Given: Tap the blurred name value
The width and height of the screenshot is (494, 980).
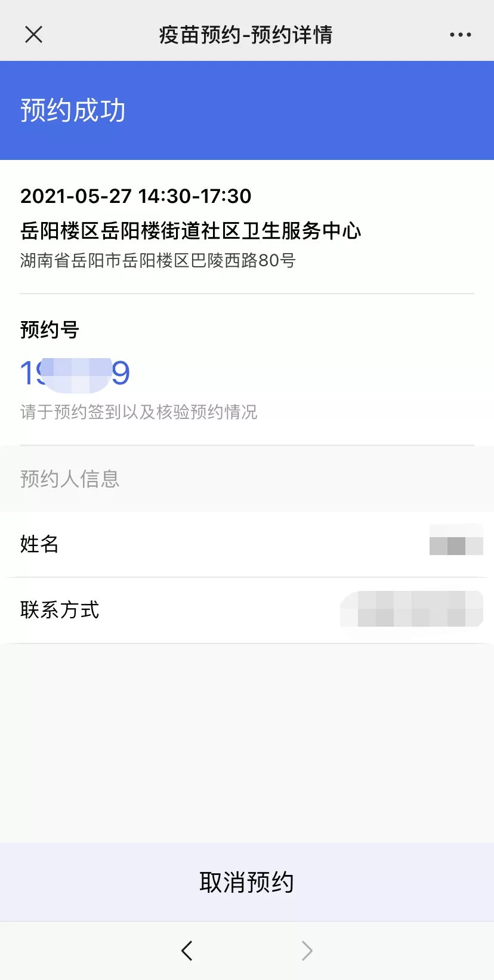Looking at the screenshot, I should 456,540.
